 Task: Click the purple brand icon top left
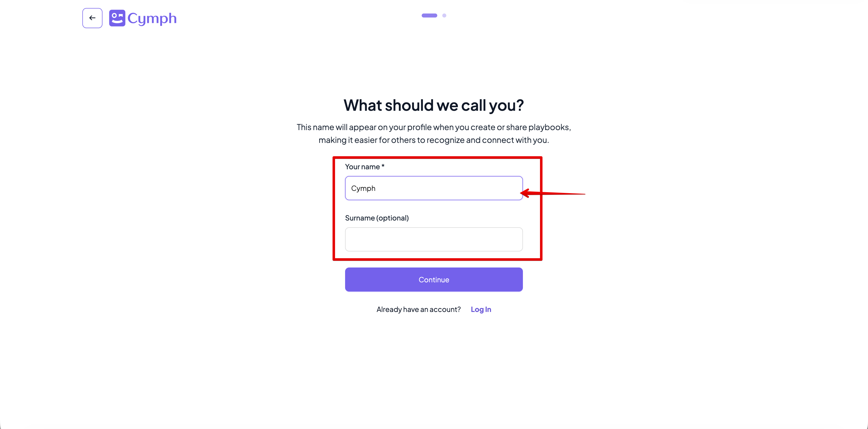click(117, 18)
